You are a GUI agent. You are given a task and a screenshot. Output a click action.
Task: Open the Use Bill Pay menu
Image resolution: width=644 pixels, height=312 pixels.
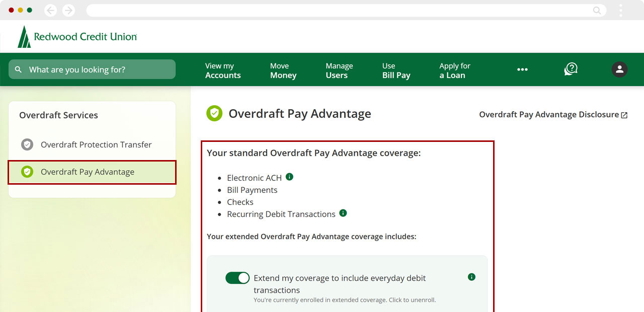[x=396, y=70]
